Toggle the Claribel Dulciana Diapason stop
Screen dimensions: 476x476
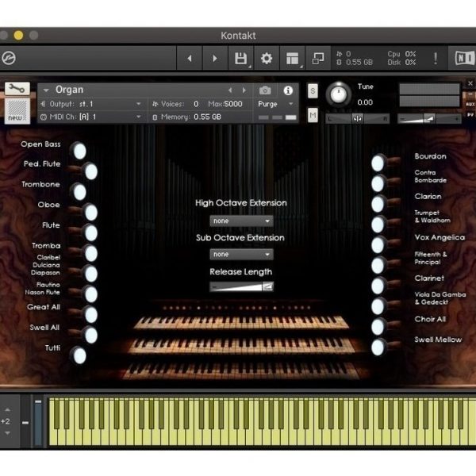click(x=91, y=274)
